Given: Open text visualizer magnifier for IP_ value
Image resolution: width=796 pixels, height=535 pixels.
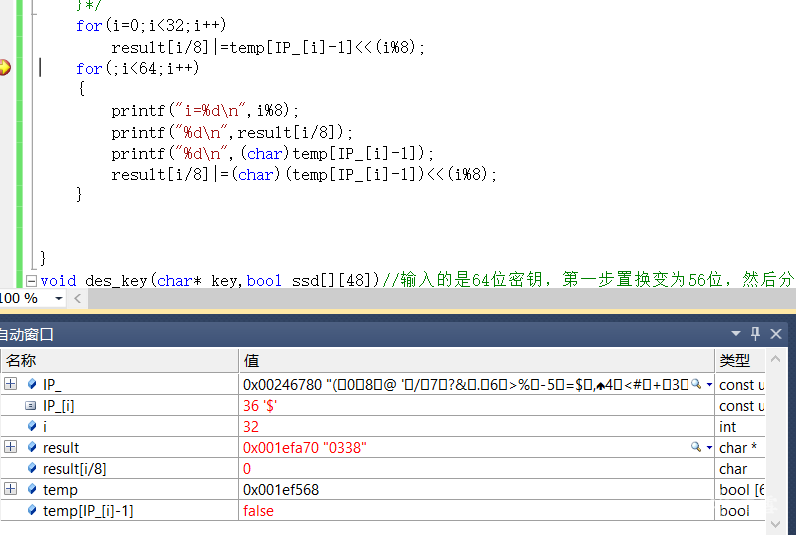Looking at the screenshot, I should pyautogui.click(x=696, y=384).
